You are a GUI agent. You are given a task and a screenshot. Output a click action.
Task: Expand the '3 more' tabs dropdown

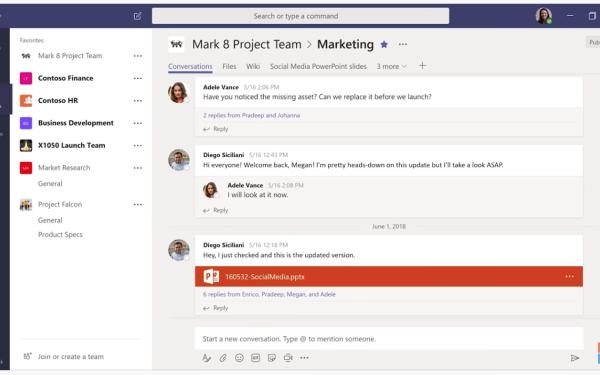(x=391, y=67)
